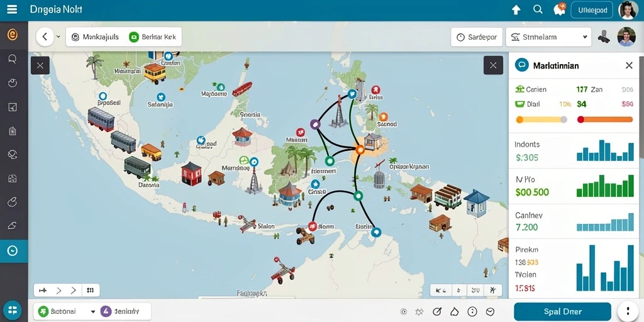The height and width of the screenshot is (322, 644).
Task: Switch to the Serliar Kek tab
Action: pyautogui.click(x=153, y=37)
